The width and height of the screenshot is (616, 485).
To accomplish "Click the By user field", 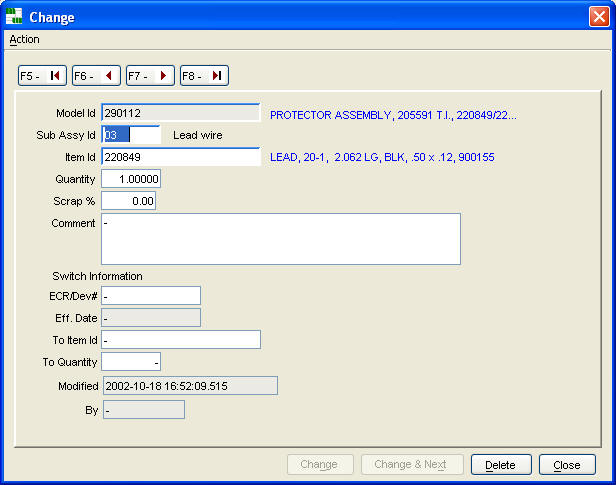I will click(144, 410).
